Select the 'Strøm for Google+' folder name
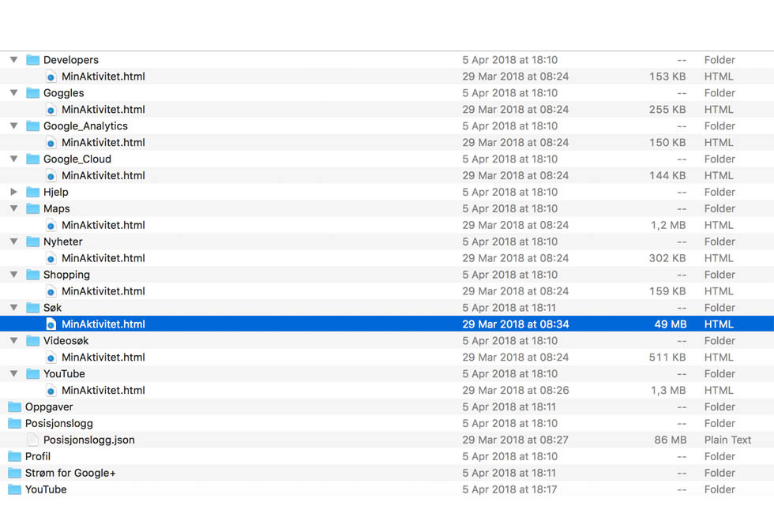The height and width of the screenshot is (532, 774). click(70, 473)
